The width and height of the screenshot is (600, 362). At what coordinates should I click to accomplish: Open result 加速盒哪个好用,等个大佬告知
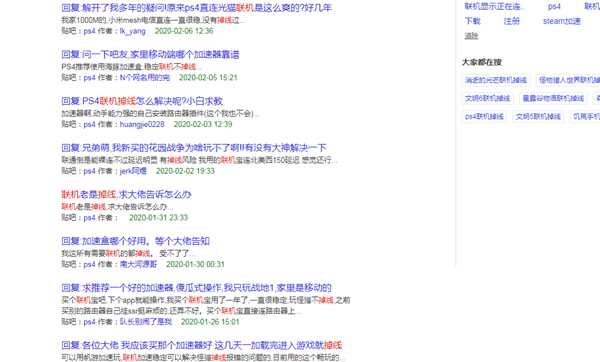click(135, 241)
